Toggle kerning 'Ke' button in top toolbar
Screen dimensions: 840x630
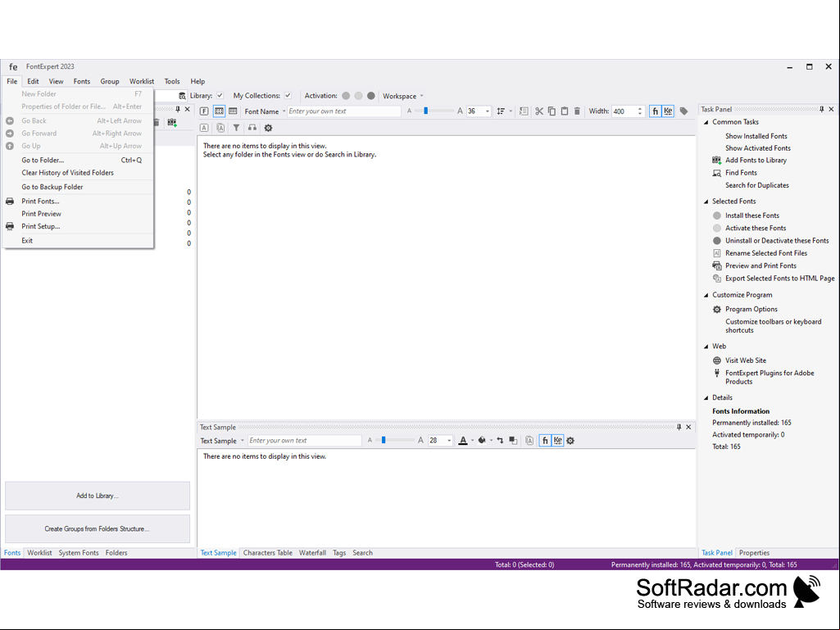668,111
